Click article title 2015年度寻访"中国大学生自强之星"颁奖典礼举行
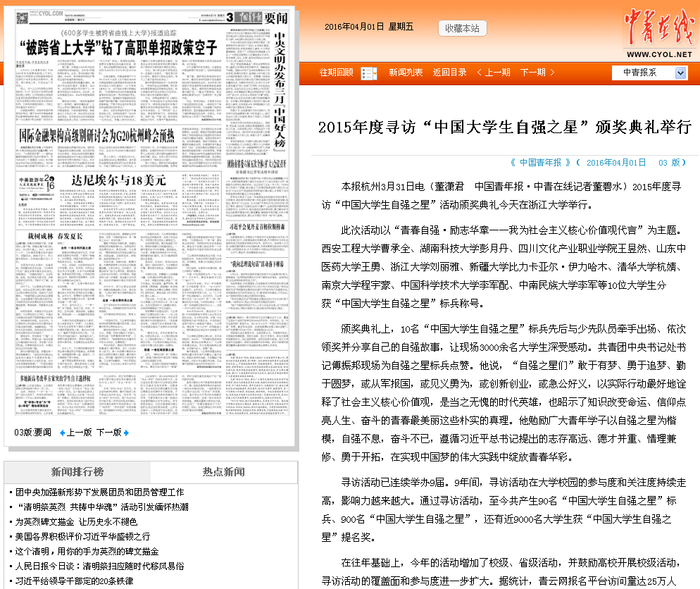This screenshot has width=700, height=589. tap(505, 128)
